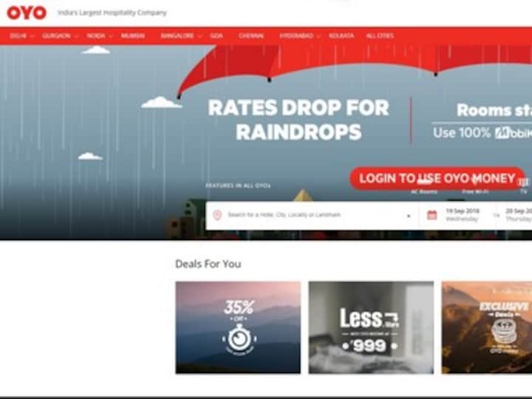
Task: Select Kolkata in the city bar
Action: coord(341,36)
